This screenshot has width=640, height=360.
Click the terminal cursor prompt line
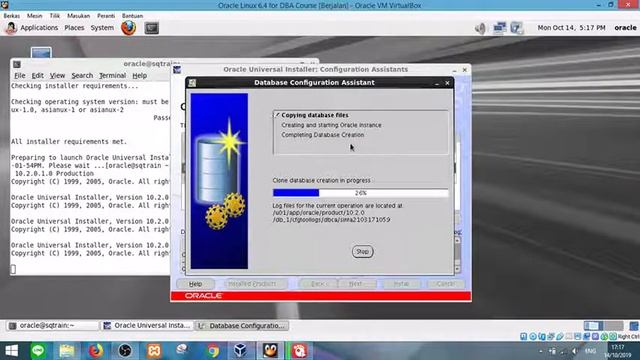tap(13, 269)
